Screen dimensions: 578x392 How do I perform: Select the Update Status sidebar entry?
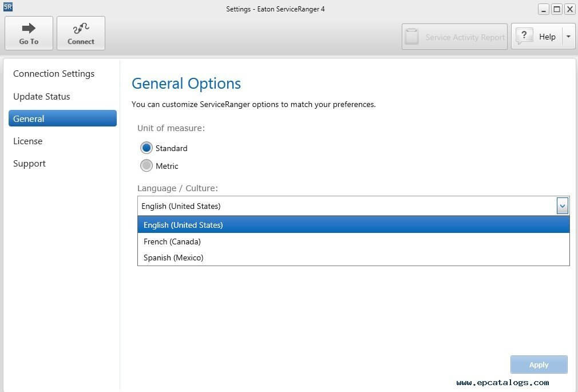point(41,96)
